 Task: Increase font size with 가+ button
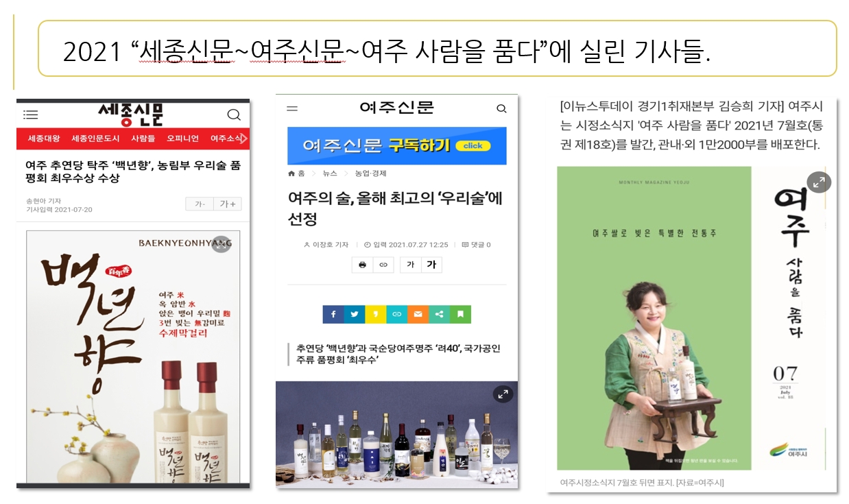pyautogui.click(x=228, y=204)
